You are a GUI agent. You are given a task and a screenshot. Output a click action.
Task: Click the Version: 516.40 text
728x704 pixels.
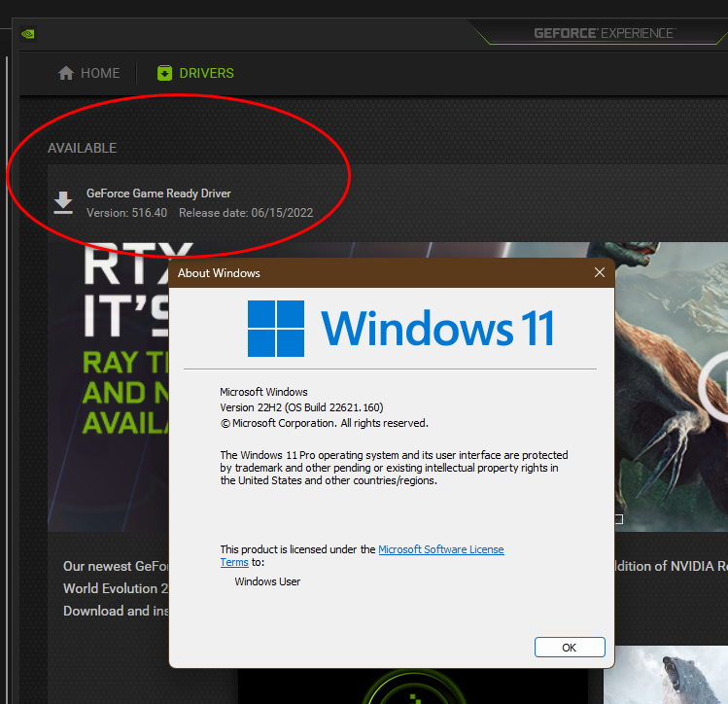pos(126,213)
